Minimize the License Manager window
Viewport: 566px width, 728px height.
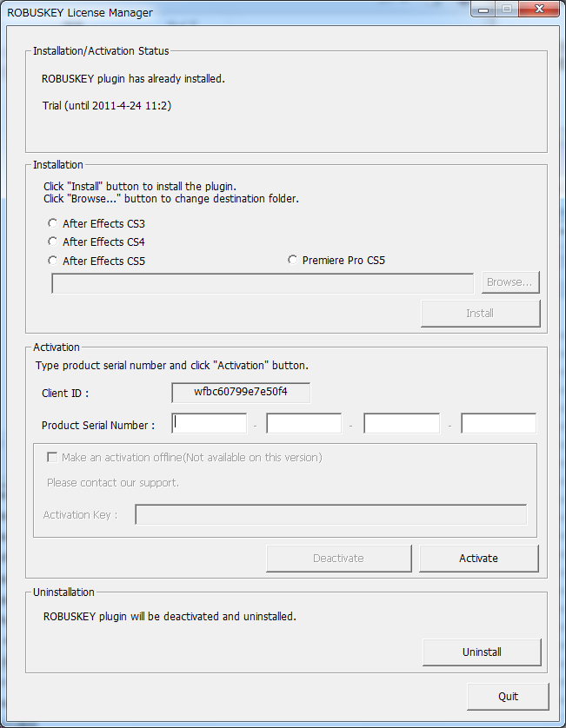[483, 10]
